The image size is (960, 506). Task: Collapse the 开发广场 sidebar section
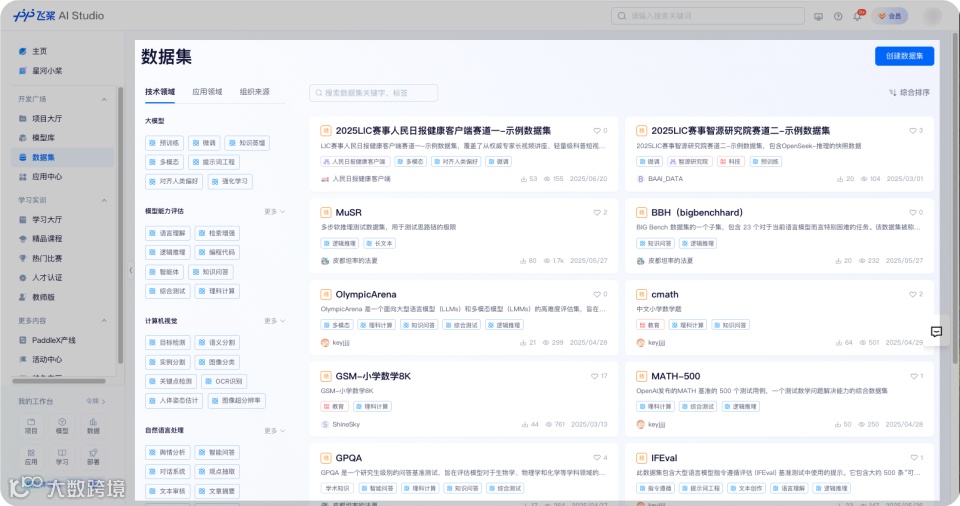[103, 99]
